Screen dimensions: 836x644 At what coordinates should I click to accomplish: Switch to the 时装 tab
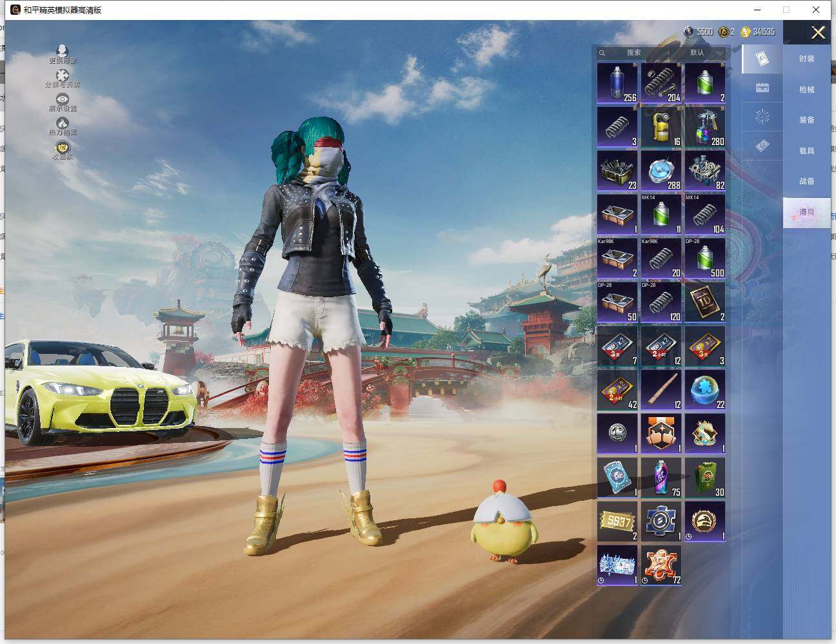pyautogui.click(x=806, y=59)
